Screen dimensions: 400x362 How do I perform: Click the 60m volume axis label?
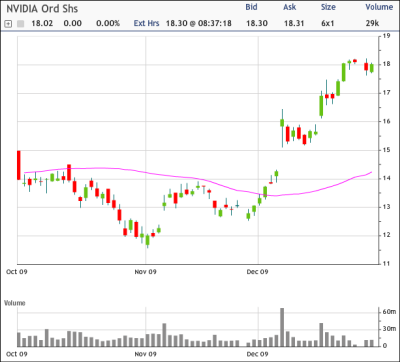pos(389,312)
